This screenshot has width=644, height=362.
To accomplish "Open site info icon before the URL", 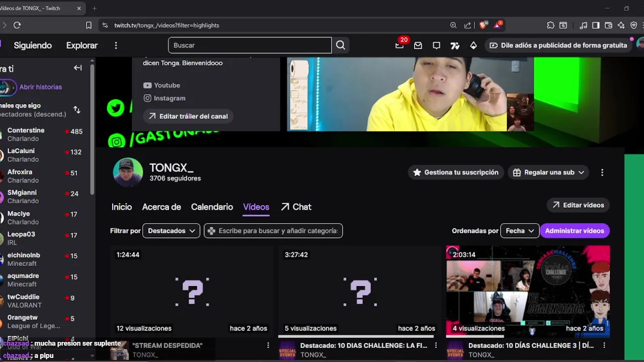I will tap(105, 25).
